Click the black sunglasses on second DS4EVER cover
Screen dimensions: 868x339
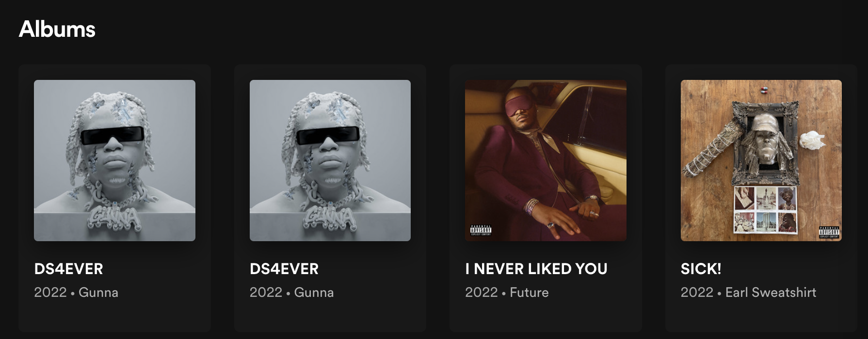328,136
